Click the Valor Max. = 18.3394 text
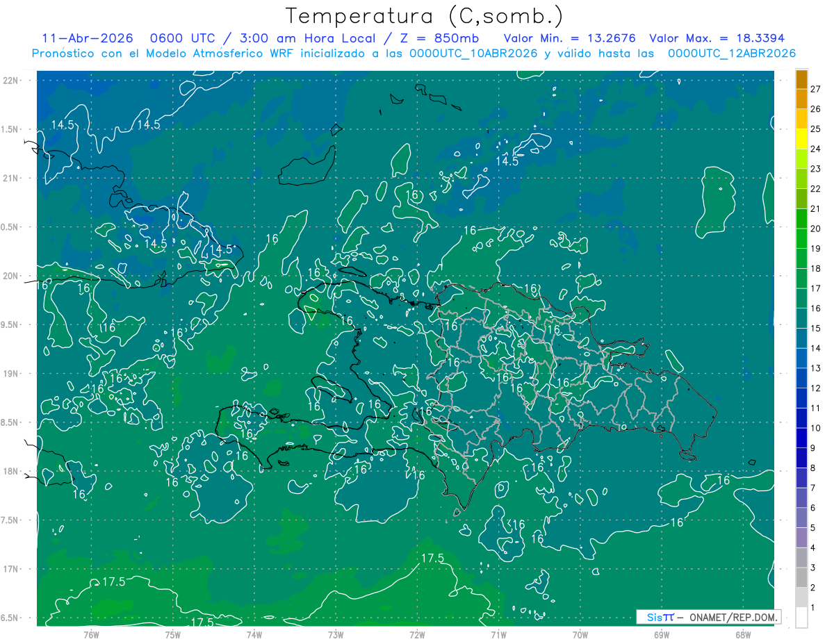Screen dimensions: 834x644 [717, 38]
